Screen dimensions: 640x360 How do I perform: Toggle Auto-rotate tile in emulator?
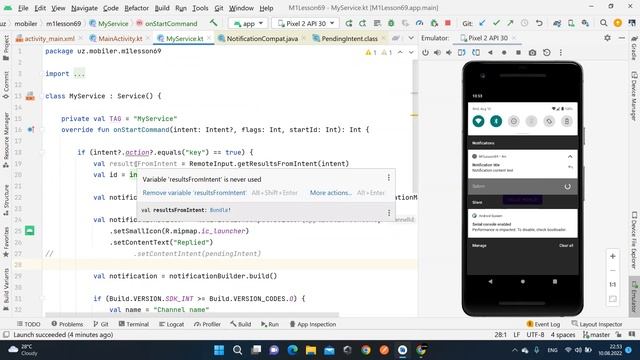[549, 121]
